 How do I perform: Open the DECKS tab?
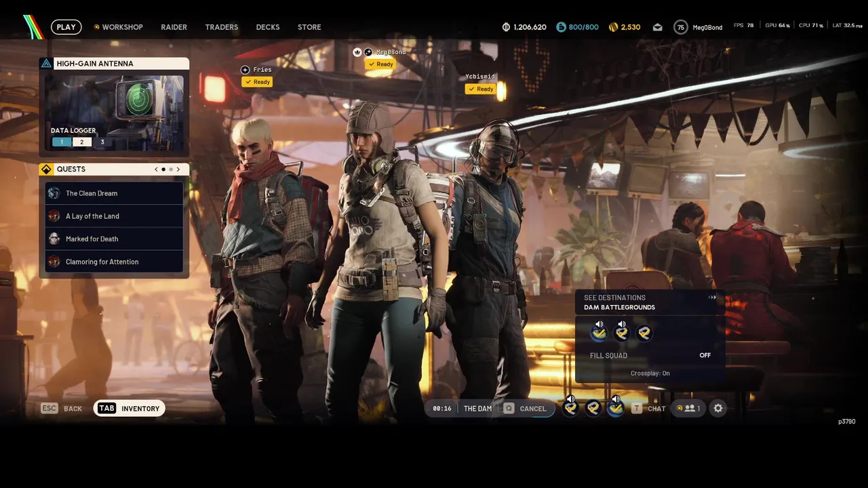pos(268,27)
